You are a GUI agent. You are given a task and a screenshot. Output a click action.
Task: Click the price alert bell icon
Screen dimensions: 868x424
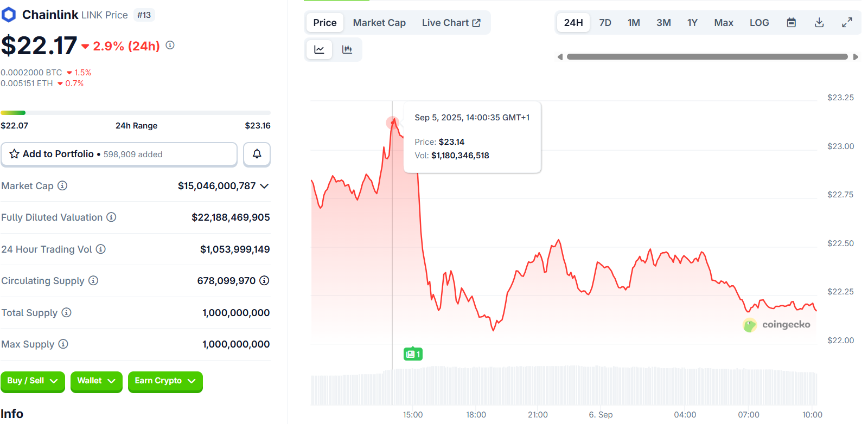pyautogui.click(x=257, y=154)
